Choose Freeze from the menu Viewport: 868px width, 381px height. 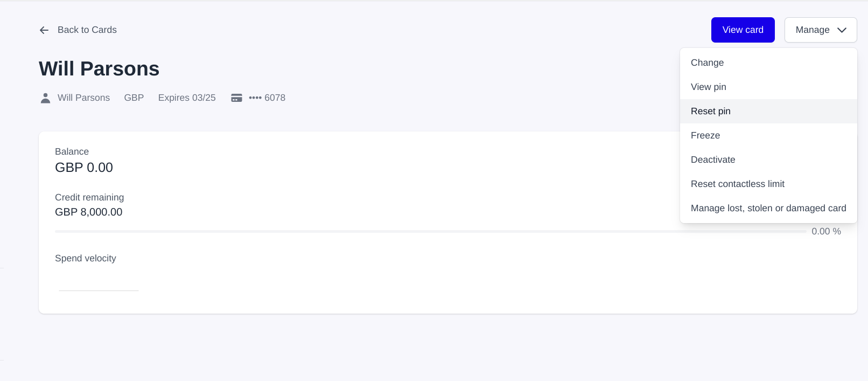[x=705, y=136]
